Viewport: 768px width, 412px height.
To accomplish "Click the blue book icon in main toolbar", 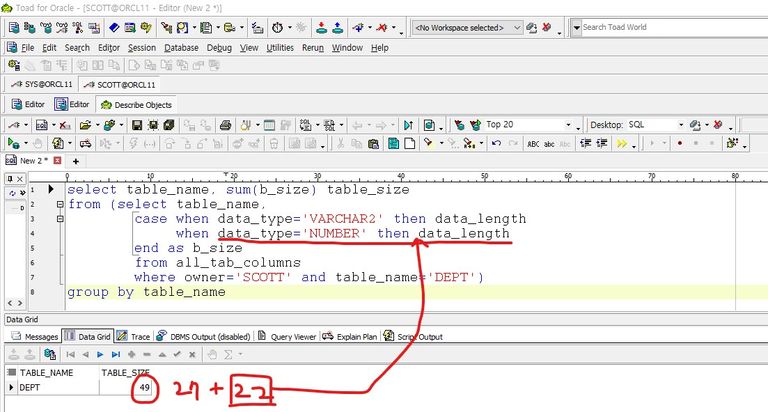I will [x=114, y=28].
